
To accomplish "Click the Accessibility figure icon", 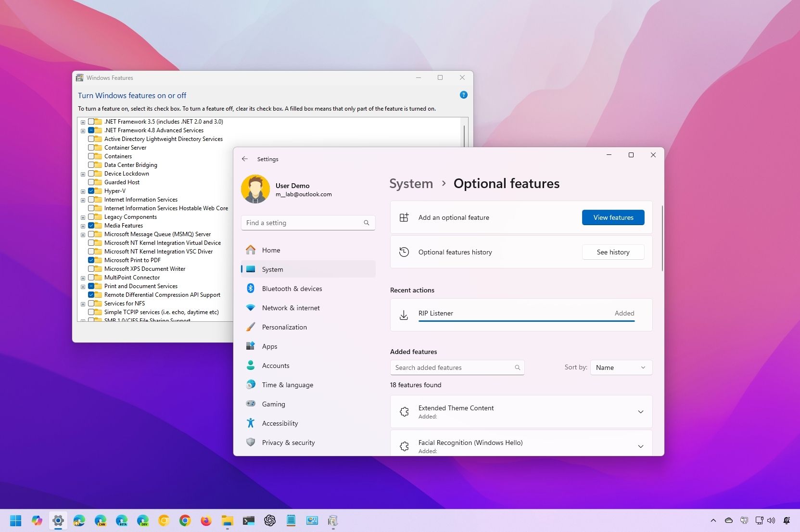I will [251, 423].
